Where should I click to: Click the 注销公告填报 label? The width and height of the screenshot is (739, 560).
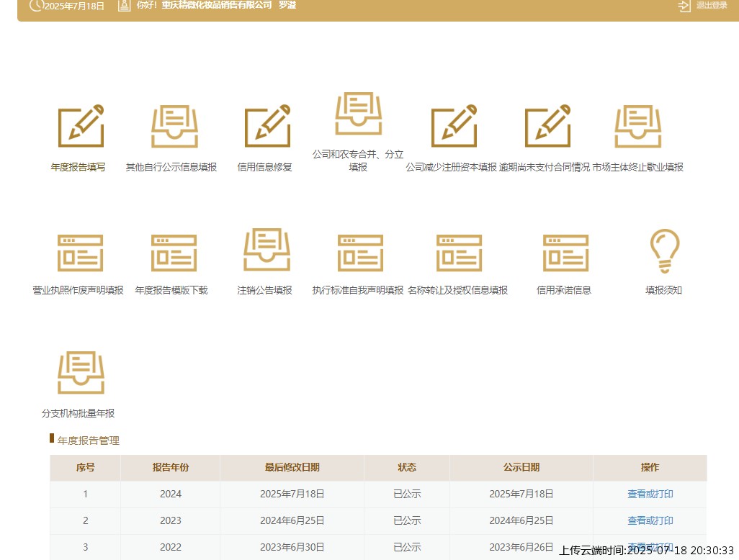tap(265, 290)
